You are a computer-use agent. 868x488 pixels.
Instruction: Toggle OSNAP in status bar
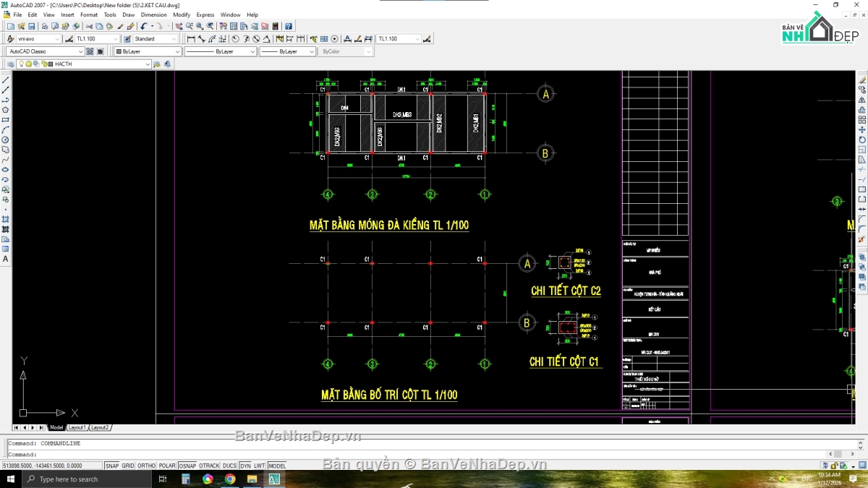coord(187,466)
